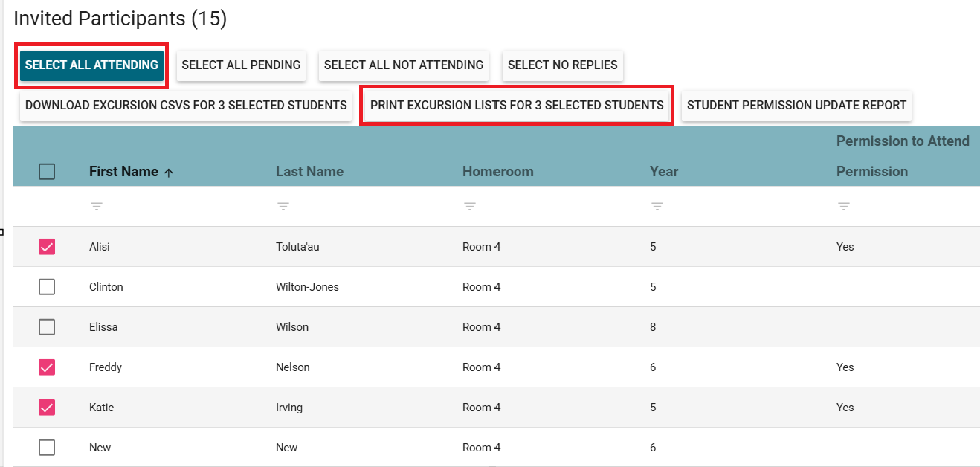Print excursion lists for 3 selected students
980x467 pixels.
click(x=517, y=106)
